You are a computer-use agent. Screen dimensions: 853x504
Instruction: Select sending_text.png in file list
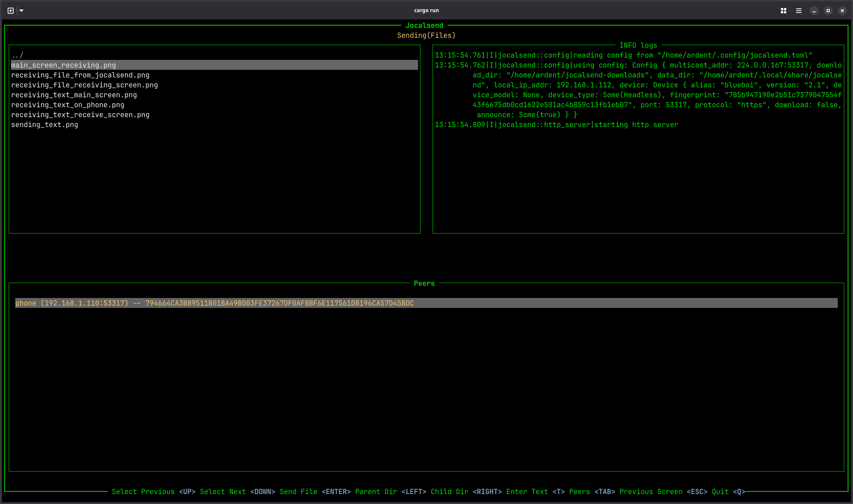coord(45,125)
